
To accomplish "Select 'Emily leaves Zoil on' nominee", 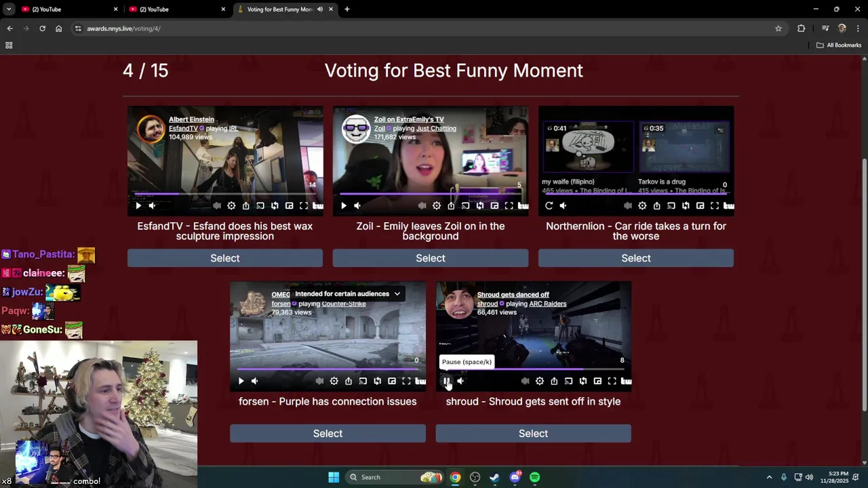I will (x=431, y=258).
